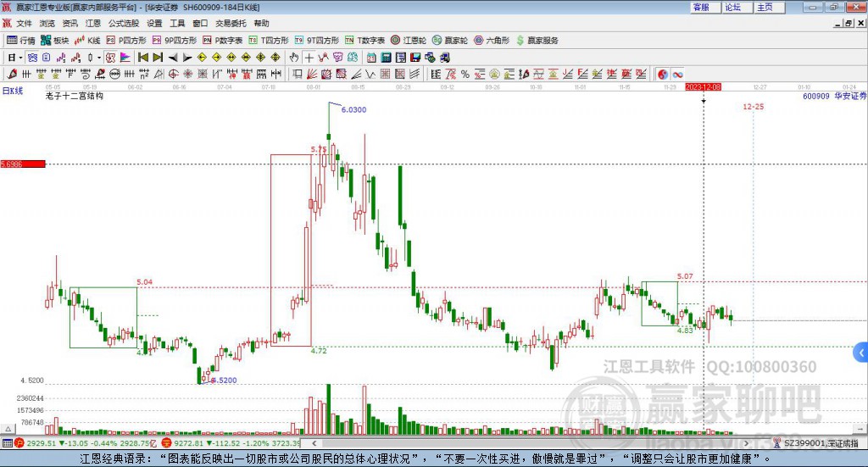Open the 资讯 menu
The height and width of the screenshot is (467, 868).
(70, 23)
